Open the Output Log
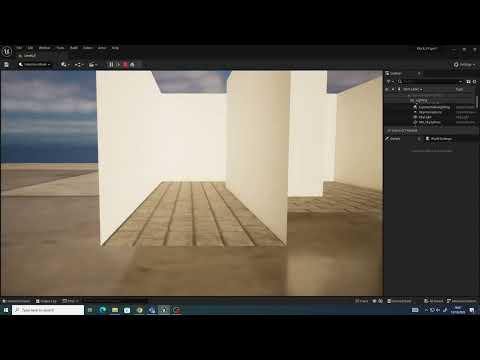 click(x=47, y=301)
